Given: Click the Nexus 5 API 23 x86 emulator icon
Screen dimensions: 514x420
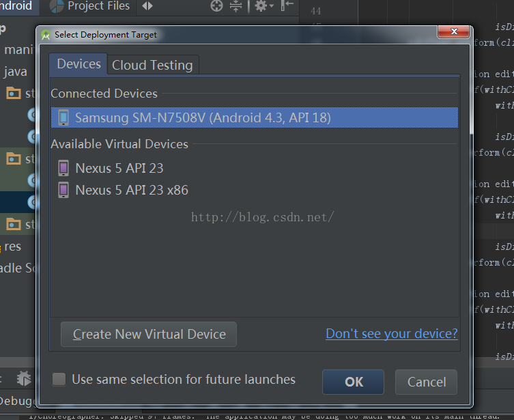Looking at the screenshot, I should coord(63,190).
